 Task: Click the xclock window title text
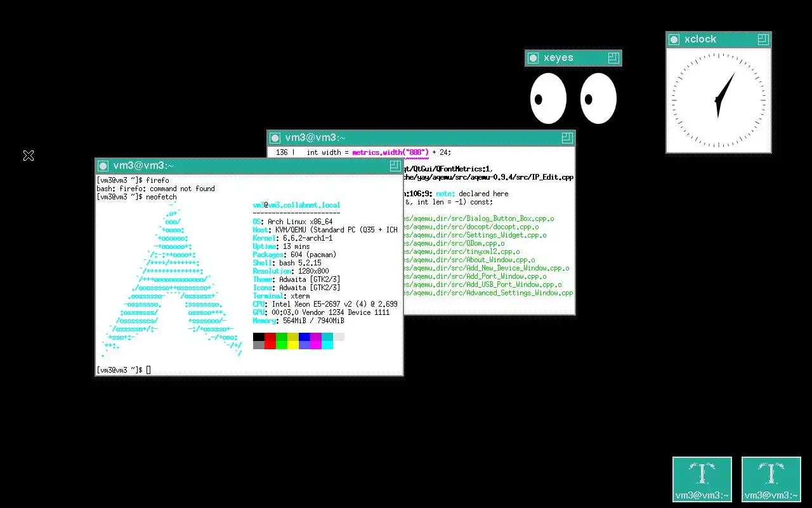[x=700, y=39]
